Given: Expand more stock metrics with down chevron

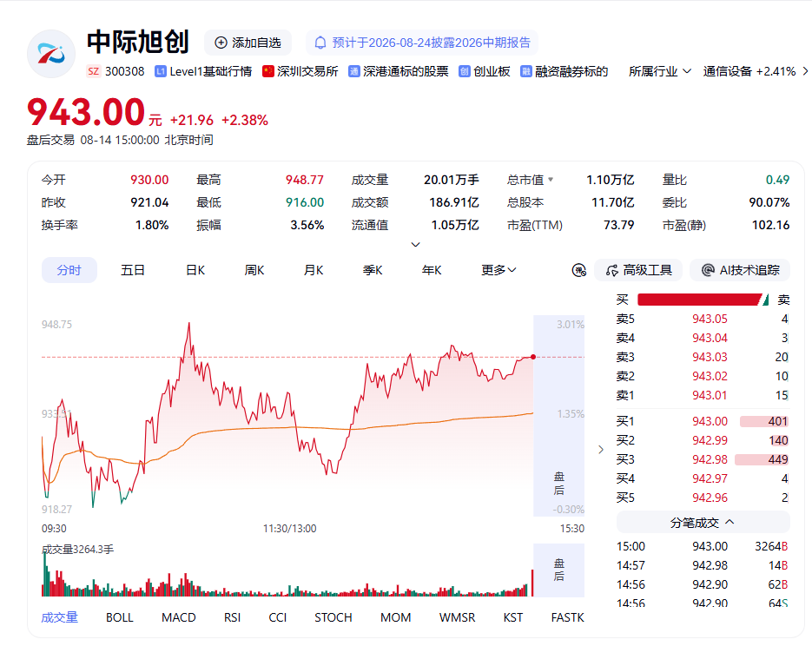Looking at the screenshot, I should [415, 244].
